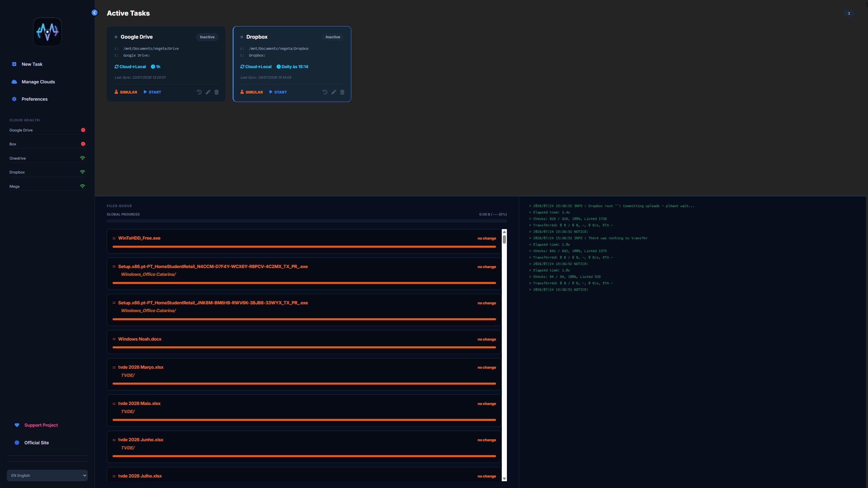Delete the Dropbox task with trash icon
This screenshot has height=488, width=868.
point(342,92)
